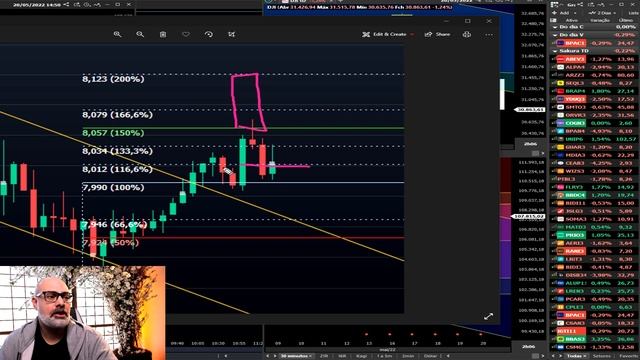Collapse the Do dia V group
Image resolution: width=640 pixels, height=360 pixels.
(555, 35)
